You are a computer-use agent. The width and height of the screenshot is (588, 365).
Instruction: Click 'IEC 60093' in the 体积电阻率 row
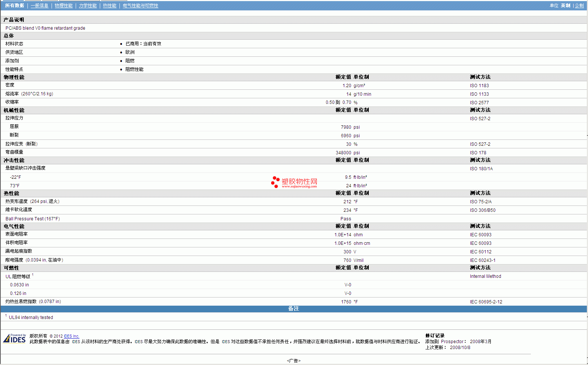coord(480,243)
